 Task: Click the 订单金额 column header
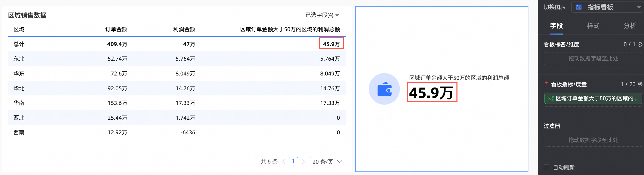[x=116, y=29]
